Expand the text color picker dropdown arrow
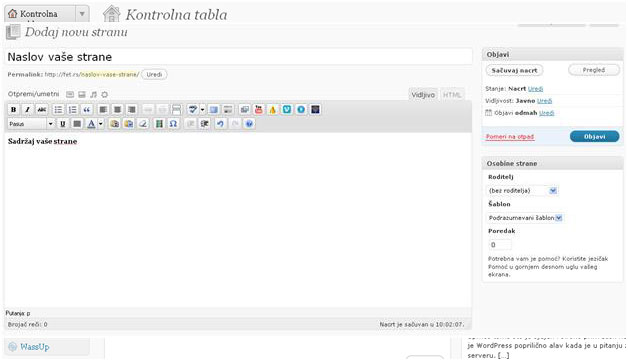 [101, 124]
